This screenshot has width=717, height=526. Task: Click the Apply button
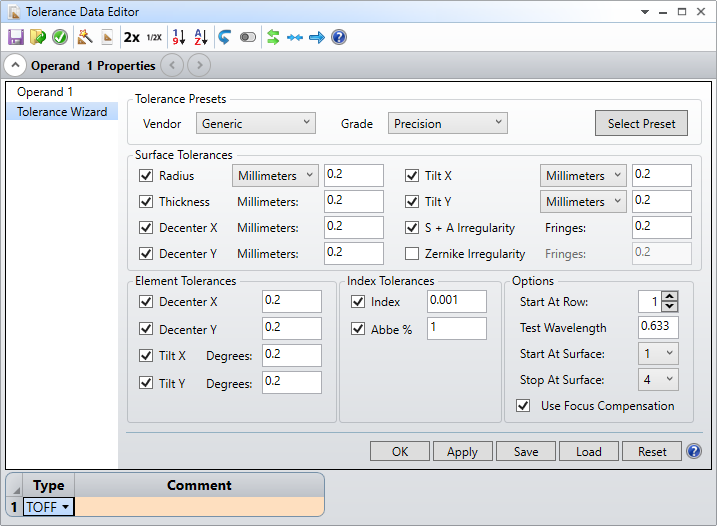[462, 452]
